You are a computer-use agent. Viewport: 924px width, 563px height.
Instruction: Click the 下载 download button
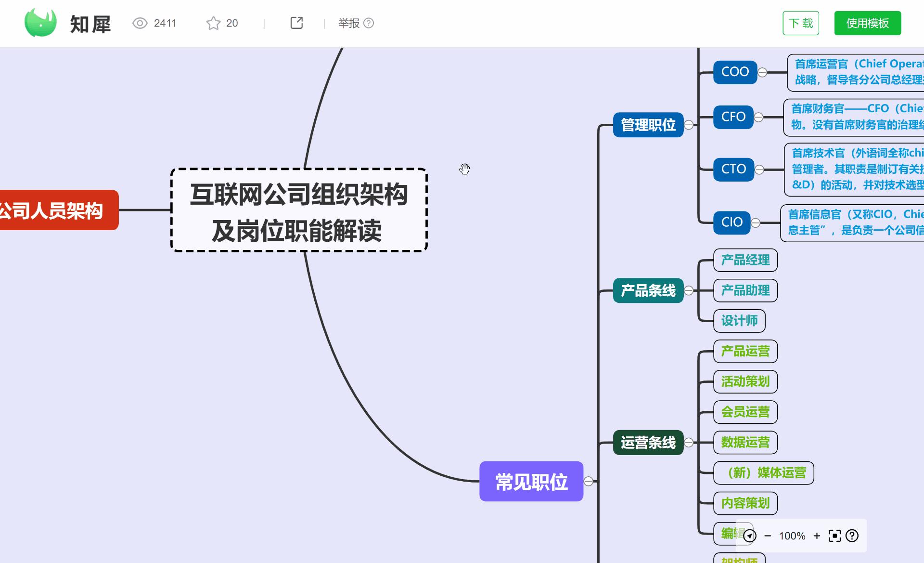point(800,23)
